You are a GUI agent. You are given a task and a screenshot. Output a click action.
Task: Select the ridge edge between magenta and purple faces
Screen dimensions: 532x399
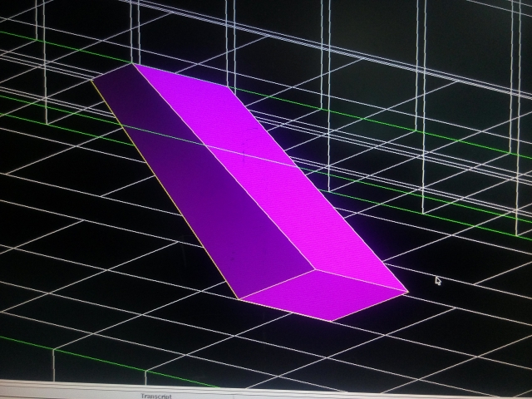tap(224, 166)
